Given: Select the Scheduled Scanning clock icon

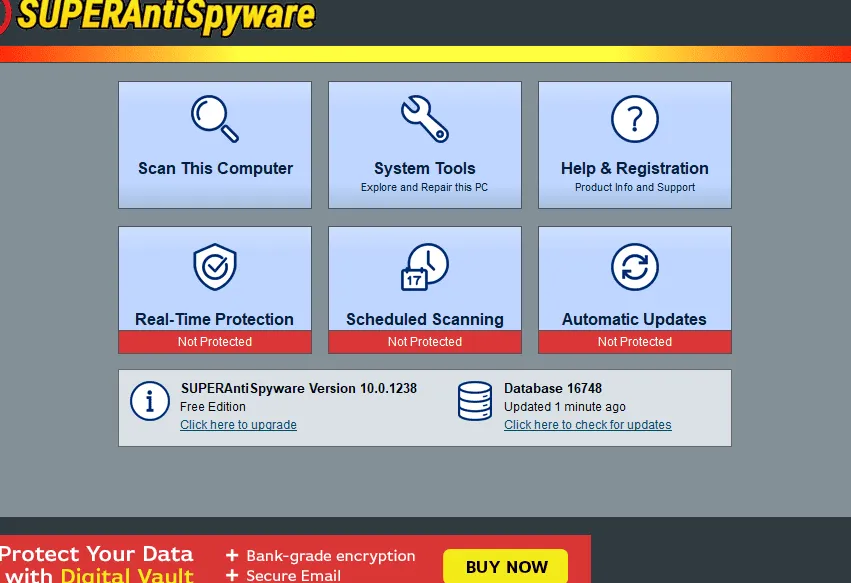Looking at the screenshot, I should click(424, 266).
